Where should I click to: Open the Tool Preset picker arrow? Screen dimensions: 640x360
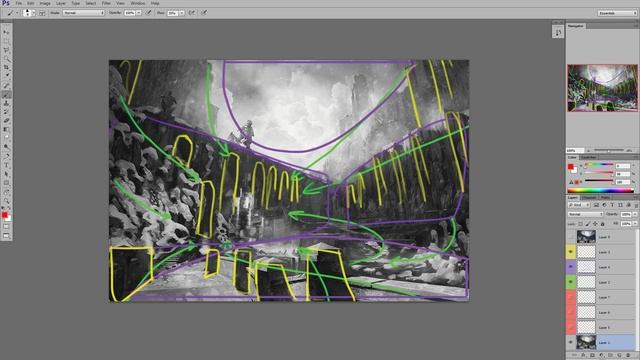pos(17,13)
